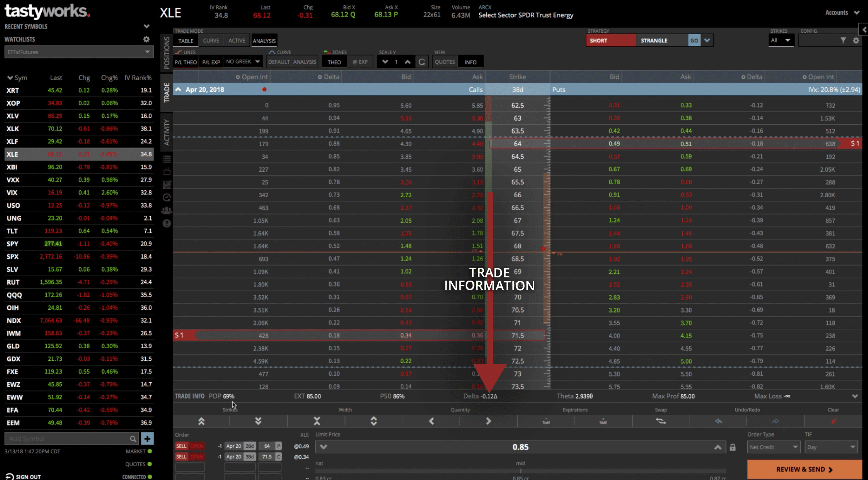This screenshot has height=480, width=868.
Task: Increase quantity with right arrow
Action: coord(489,421)
